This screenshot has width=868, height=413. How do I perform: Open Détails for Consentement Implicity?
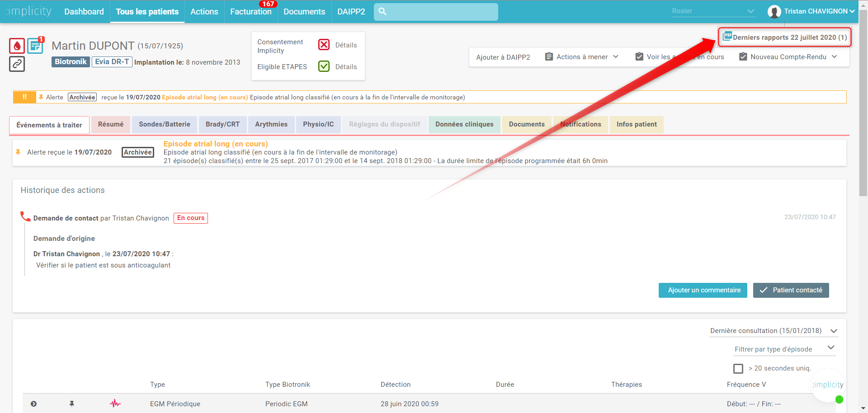[346, 45]
